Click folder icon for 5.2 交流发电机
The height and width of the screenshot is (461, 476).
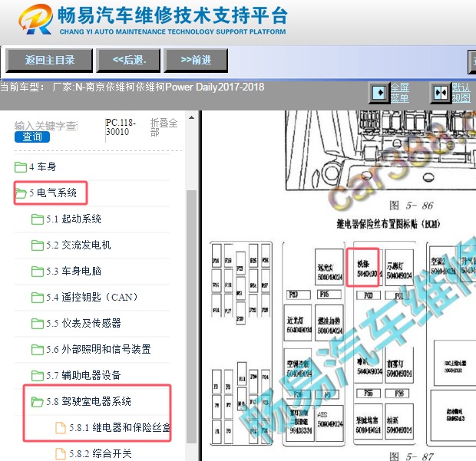[38, 245]
